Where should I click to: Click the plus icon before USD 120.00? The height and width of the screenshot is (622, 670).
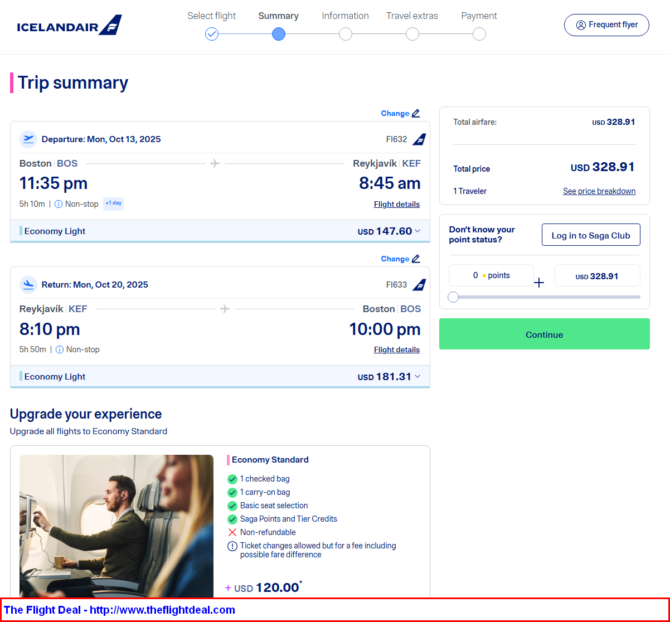click(x=228, y=588)
